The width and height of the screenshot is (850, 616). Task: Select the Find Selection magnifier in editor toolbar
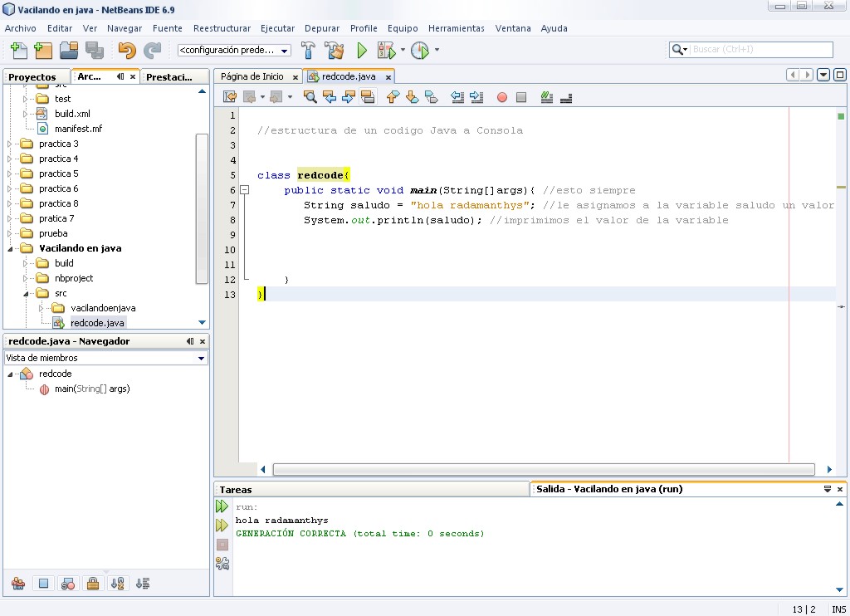point(310,97)
